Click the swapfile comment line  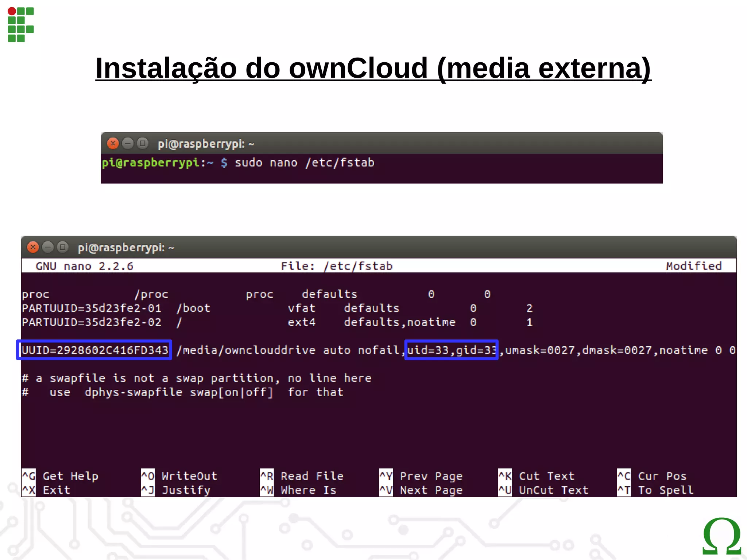coord(197,378)
